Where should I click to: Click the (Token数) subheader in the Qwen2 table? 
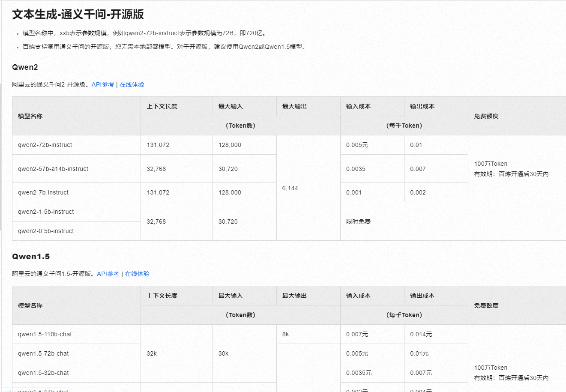click(240, 126)
